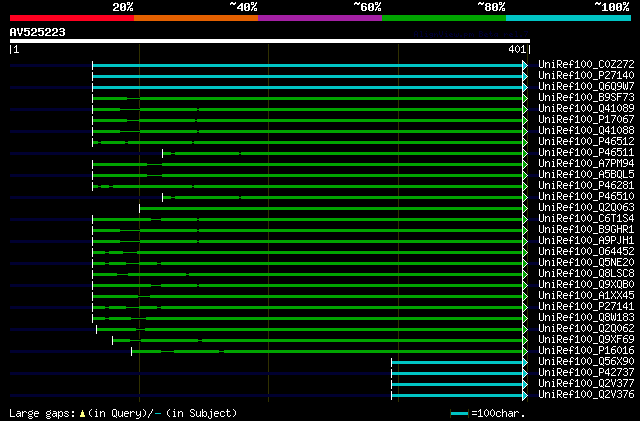640x421 pixels.
Task: Click the red 20% identity legend segment
Action: click(x=72, y=18)
